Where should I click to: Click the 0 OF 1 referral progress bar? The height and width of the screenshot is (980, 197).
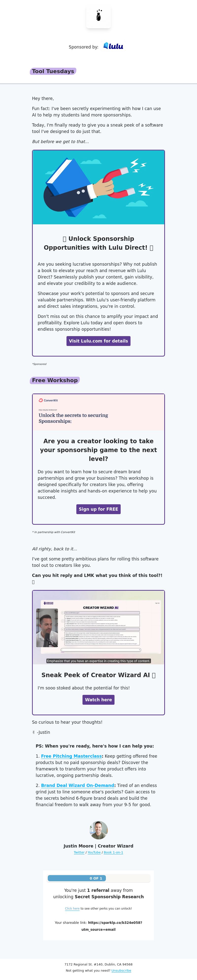(x=98, y=878)
